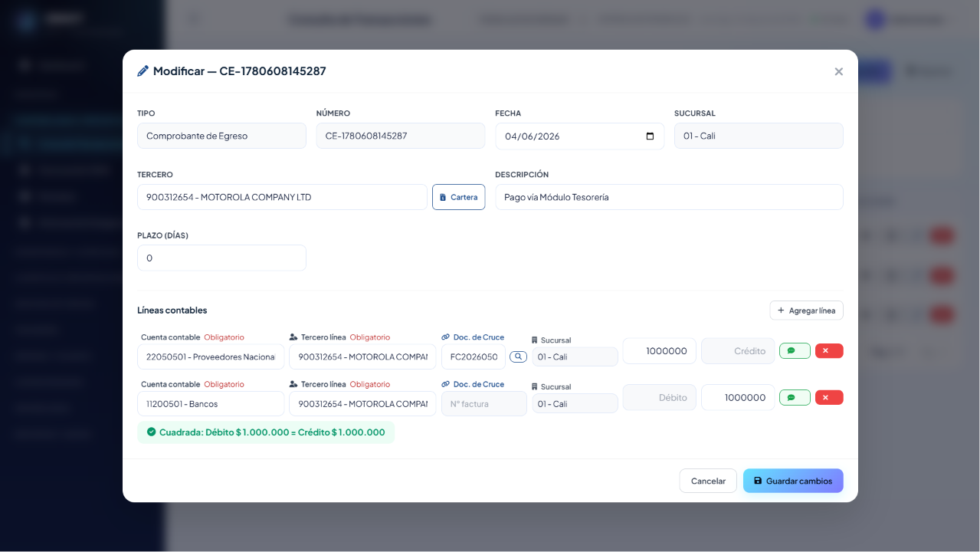Edit the Plazo (días) field
This screenshot has height=552, width=980.
pos(221,258)
